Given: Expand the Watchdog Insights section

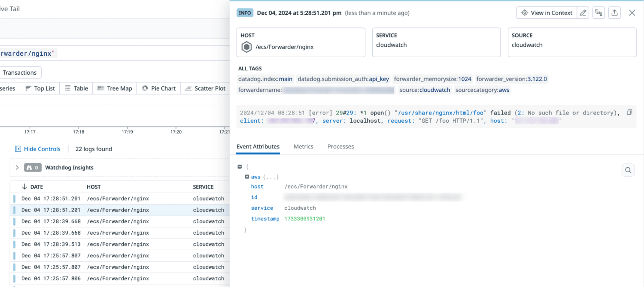Looking at the screenshot, I should (x=17, y=168).
